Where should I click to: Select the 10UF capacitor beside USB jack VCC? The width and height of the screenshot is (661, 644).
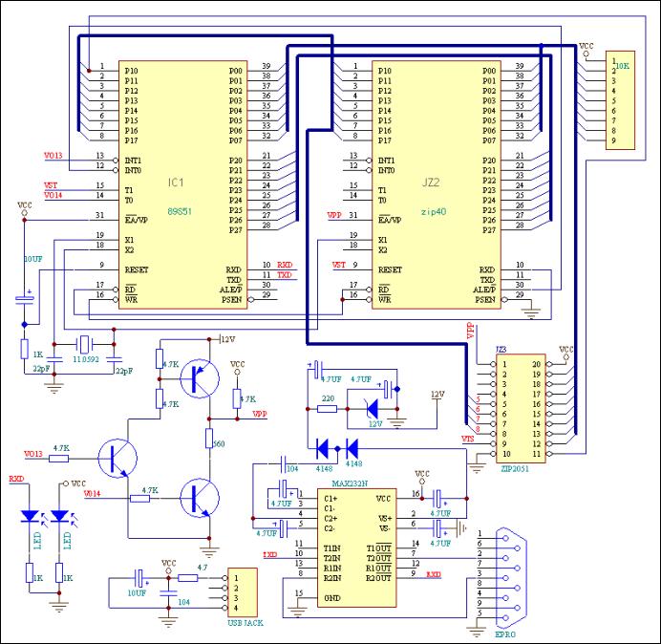139,578
